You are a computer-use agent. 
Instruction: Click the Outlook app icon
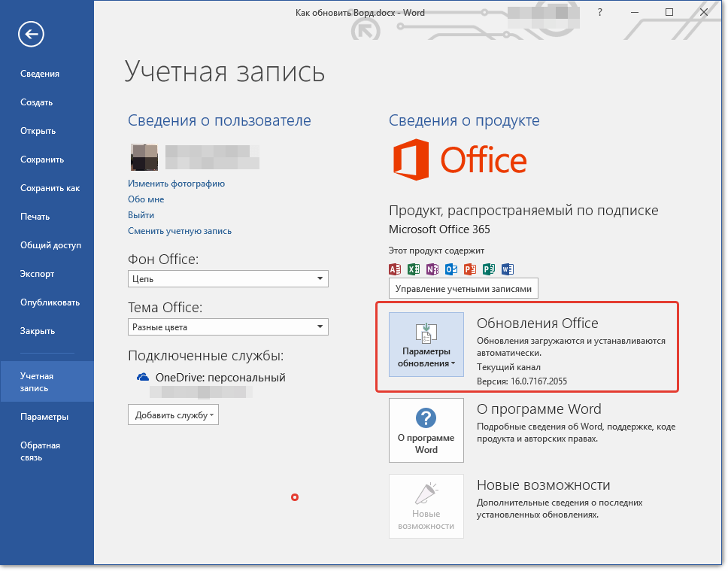[x=450, y=269]
